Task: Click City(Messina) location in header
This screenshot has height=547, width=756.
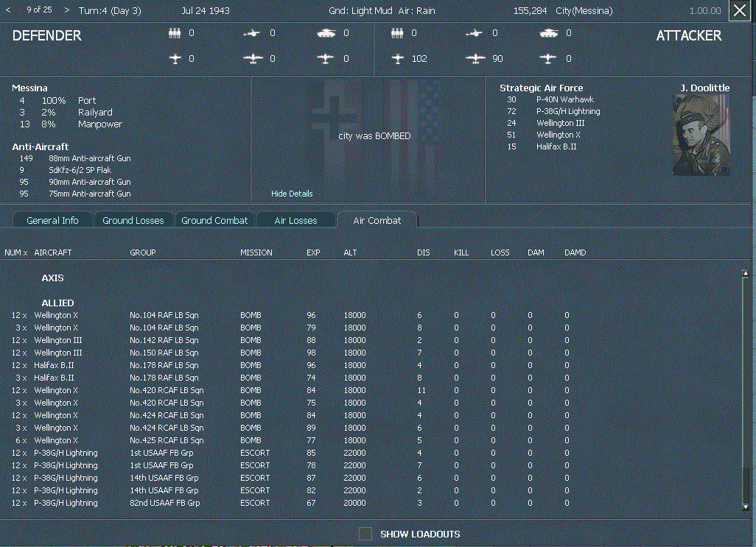Action: [x=584, y=10]
